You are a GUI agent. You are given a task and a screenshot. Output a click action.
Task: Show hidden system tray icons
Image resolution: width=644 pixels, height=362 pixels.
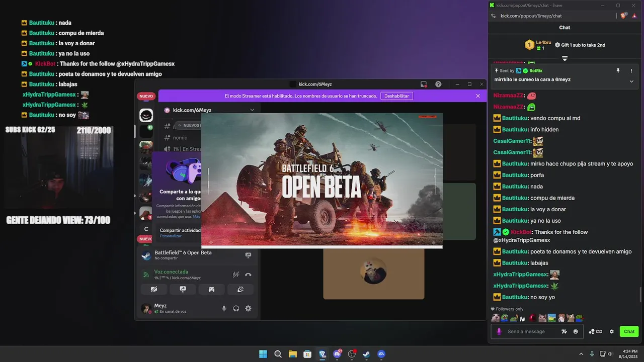pos(581,354)
